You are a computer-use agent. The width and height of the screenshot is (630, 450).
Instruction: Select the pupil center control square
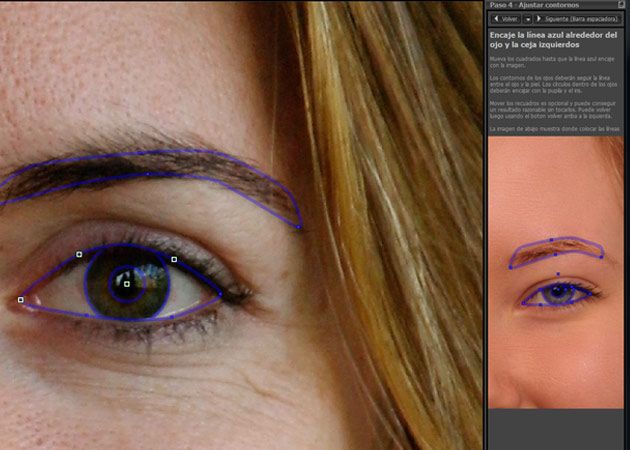(127, 284)
